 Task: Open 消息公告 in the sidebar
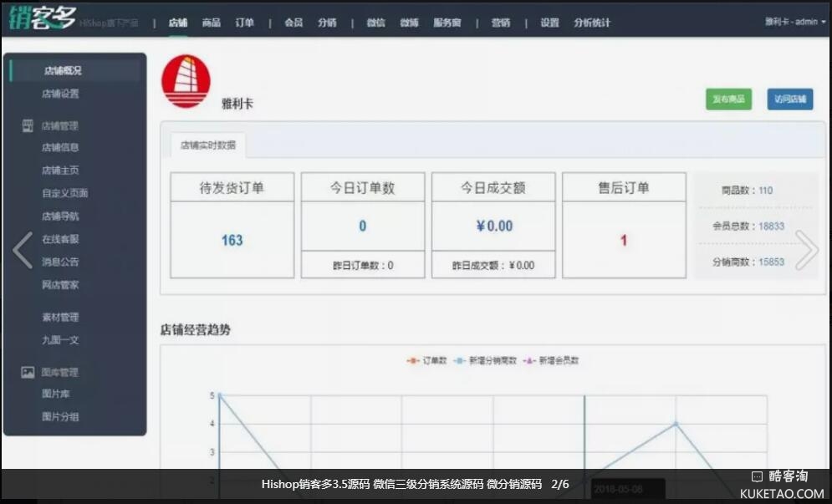click(x=60, y=262)
